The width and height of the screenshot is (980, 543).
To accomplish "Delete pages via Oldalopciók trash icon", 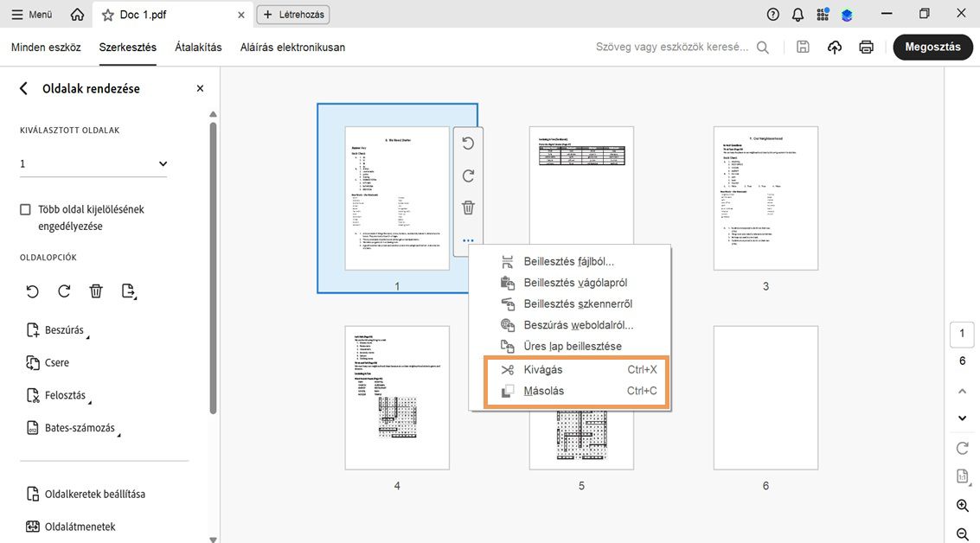I will point(96,291).
